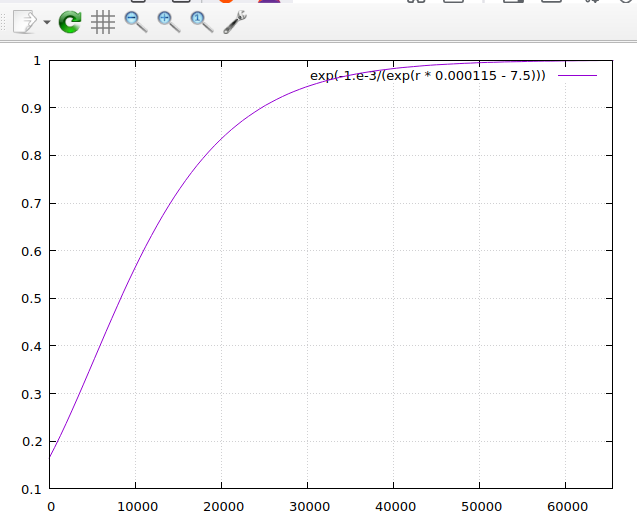Click y-axis top label 1
Screen dimensions: 637x522
point(37,61)
